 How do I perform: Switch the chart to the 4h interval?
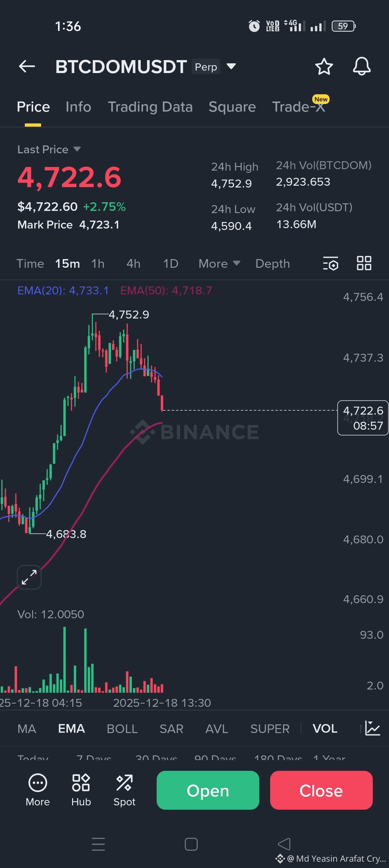[133, 263]
